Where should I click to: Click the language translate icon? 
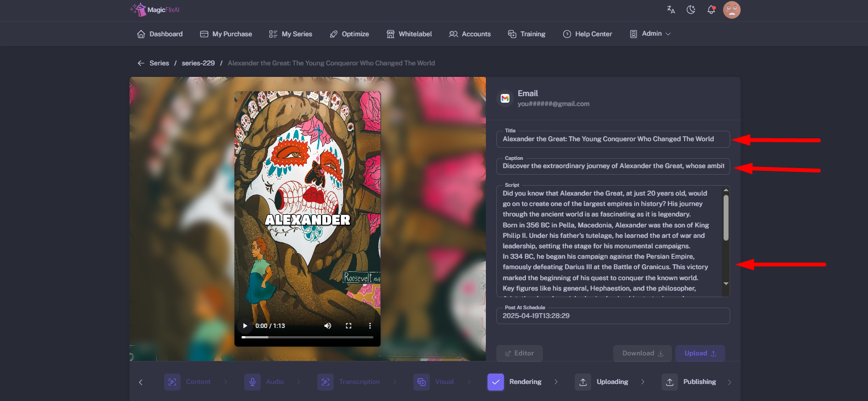pos(671,9)
